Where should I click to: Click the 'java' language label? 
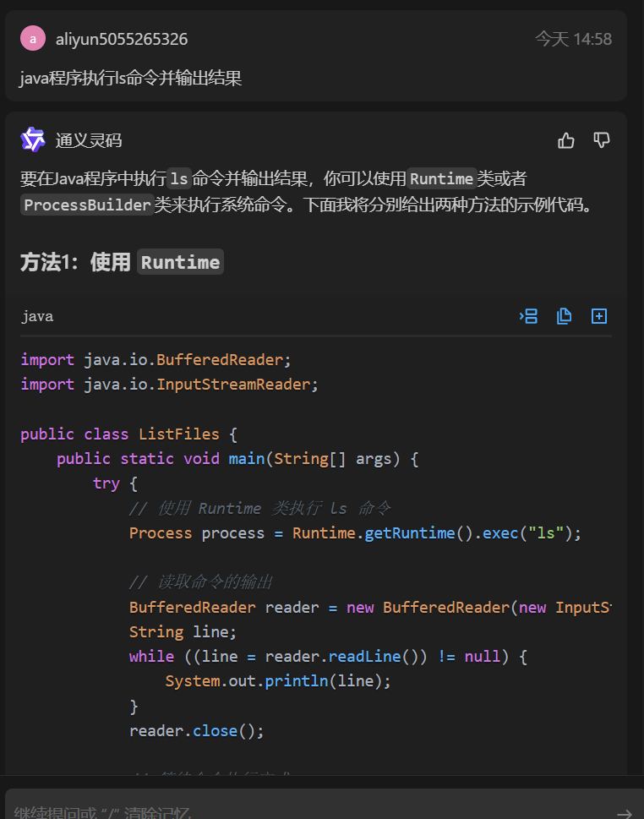[x=37, y=316]
